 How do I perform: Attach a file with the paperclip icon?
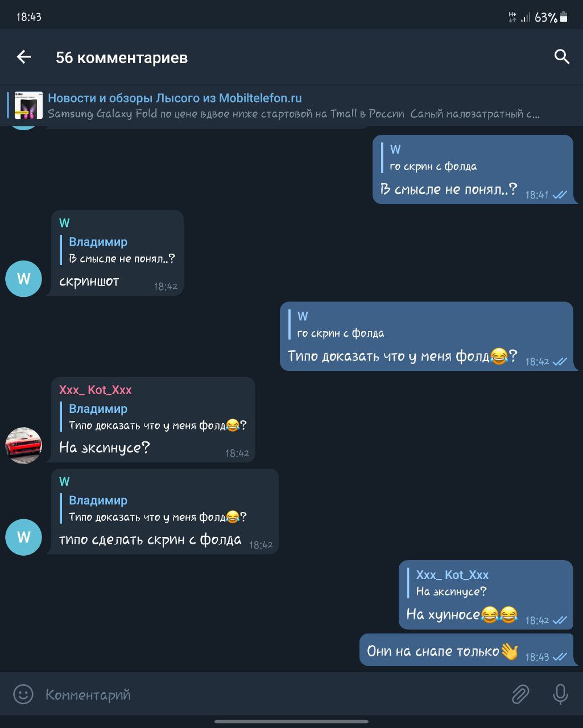pyautogui.click(x=520, y=694)
